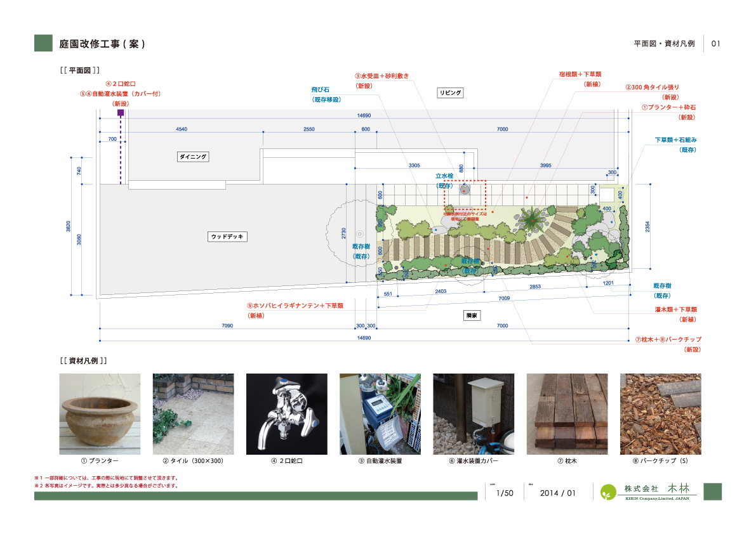Click the page number 01
The image size is (756, 534).
(x=716, y=44)
